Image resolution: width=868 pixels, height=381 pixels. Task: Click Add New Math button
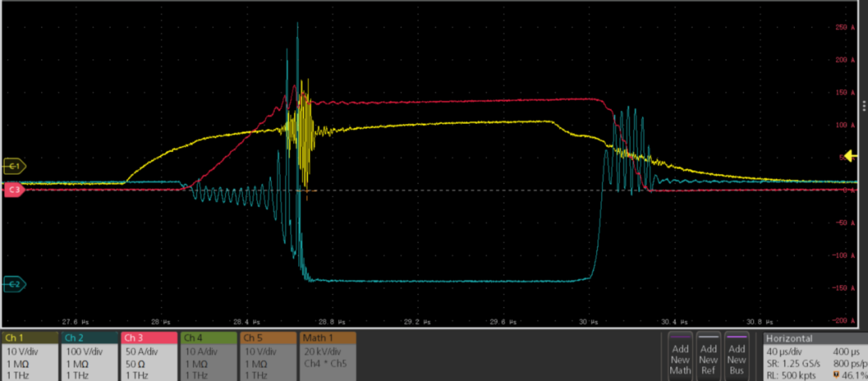(680, 354)
